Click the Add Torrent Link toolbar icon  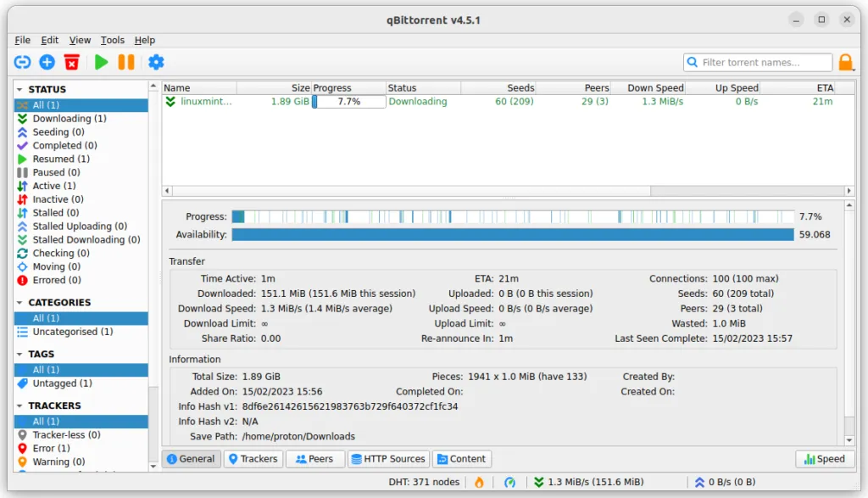pyautogui.click(x=22, y=62)
